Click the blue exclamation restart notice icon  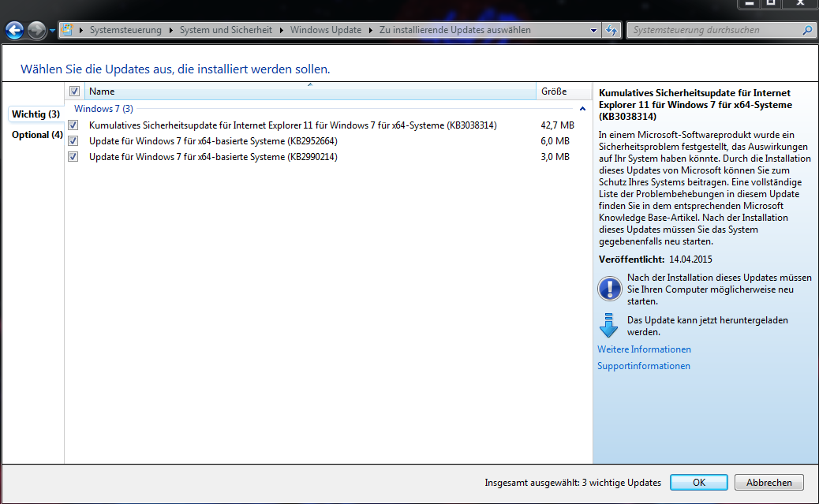coord(610,289)
